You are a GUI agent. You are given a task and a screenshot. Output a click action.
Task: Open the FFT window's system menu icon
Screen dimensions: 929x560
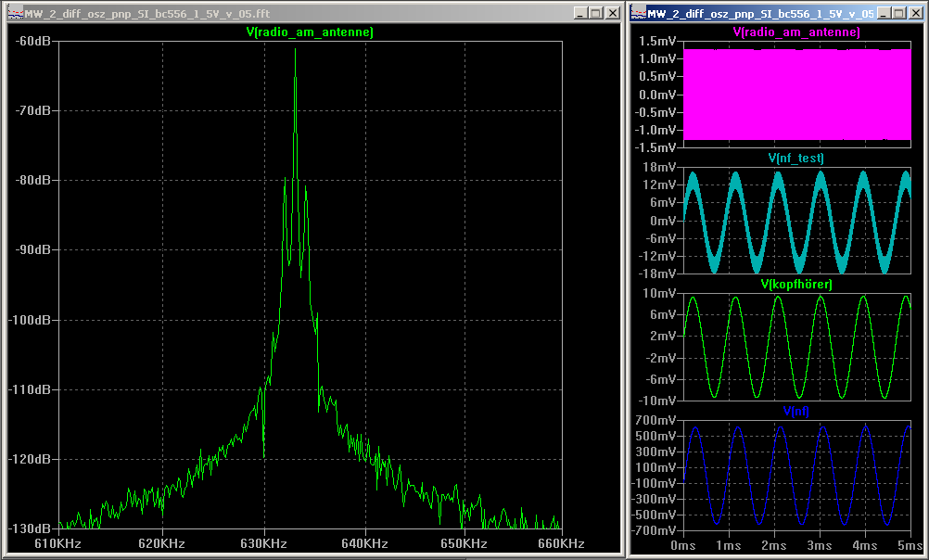tap(16, 13)
